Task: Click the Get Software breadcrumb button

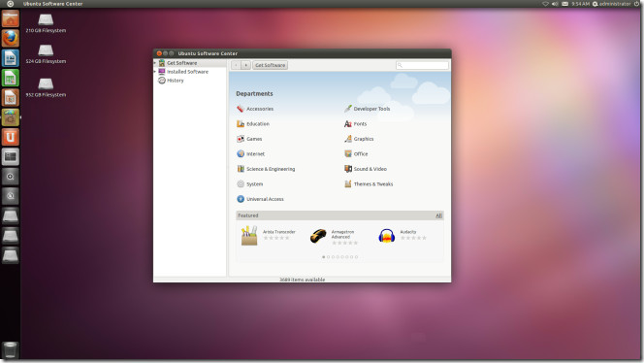Action: point(270,65)
